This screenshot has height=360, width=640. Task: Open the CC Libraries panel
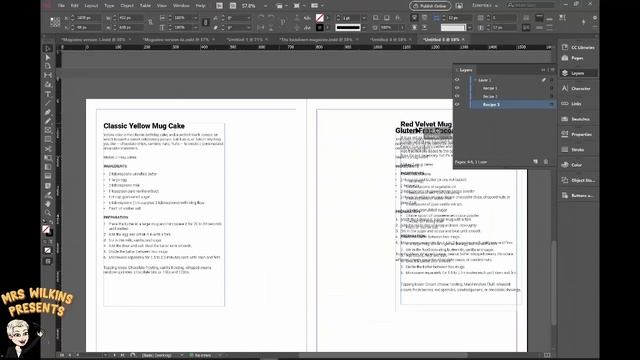tap(578, 47)
